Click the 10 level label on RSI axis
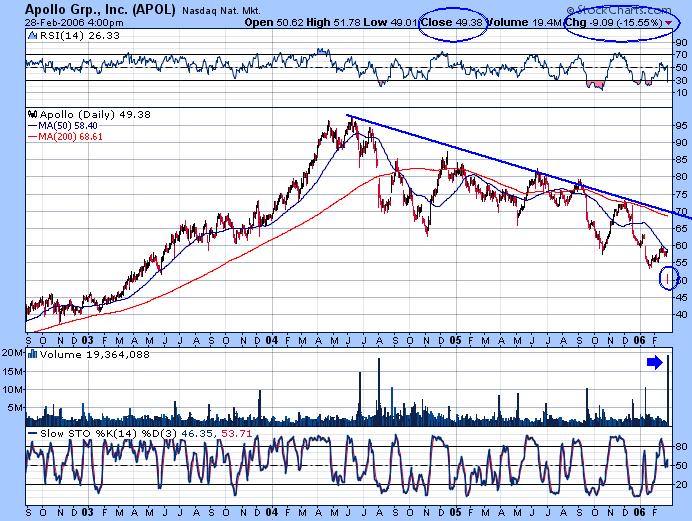Viewport: 692px width, 521px height. coord(681,92)
